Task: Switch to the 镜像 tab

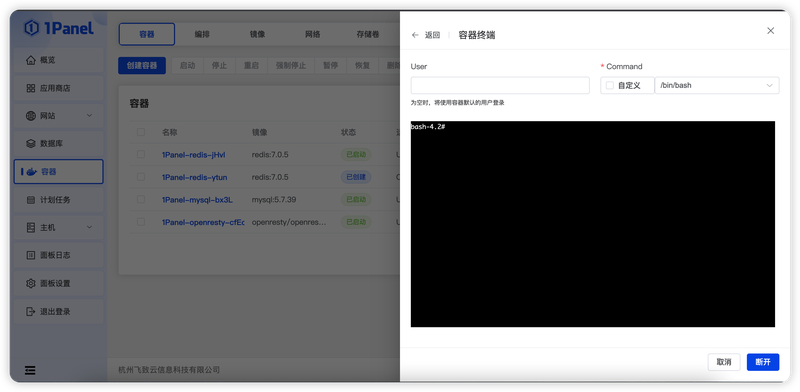Action: (257, 34)
